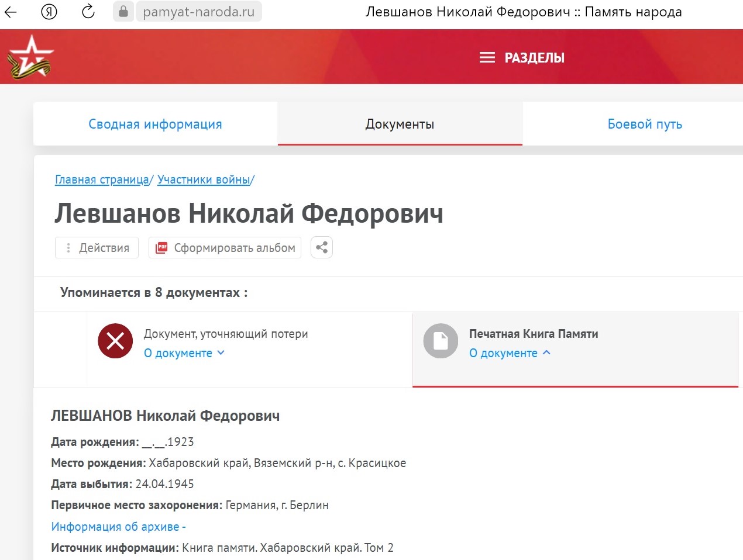Select the Документ, уточняющий потери card title

[x=226, y=334]
